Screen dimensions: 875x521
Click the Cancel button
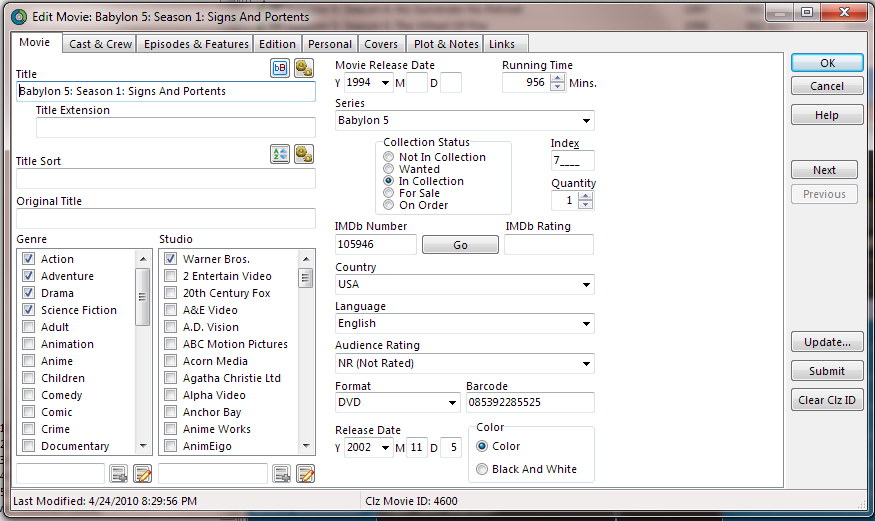pos(827,86)
